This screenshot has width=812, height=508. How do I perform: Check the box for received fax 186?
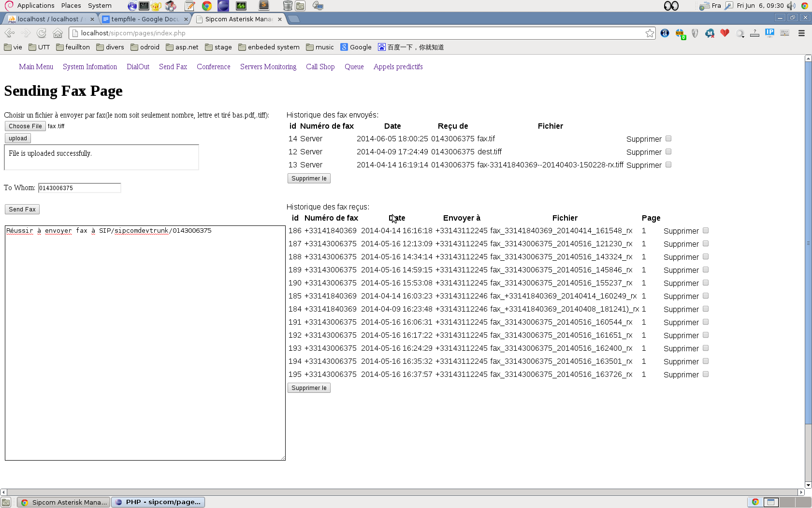coord(706,231)
